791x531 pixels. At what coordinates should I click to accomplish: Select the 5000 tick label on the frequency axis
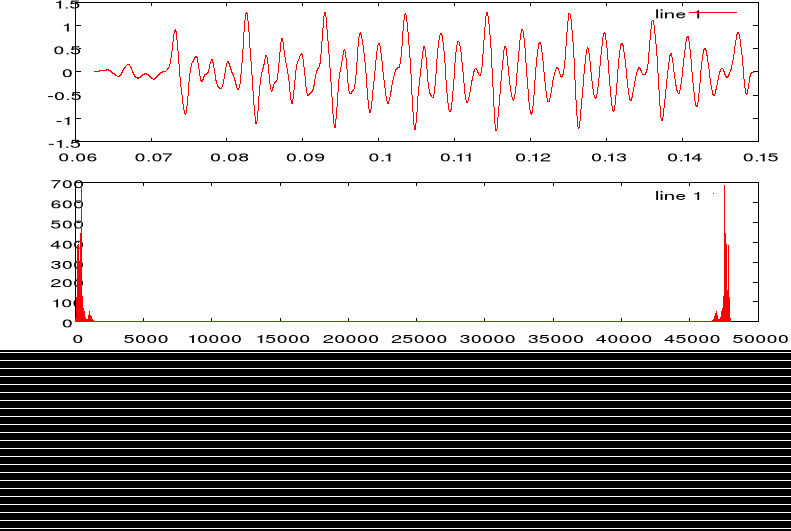(x=146, y=339)
